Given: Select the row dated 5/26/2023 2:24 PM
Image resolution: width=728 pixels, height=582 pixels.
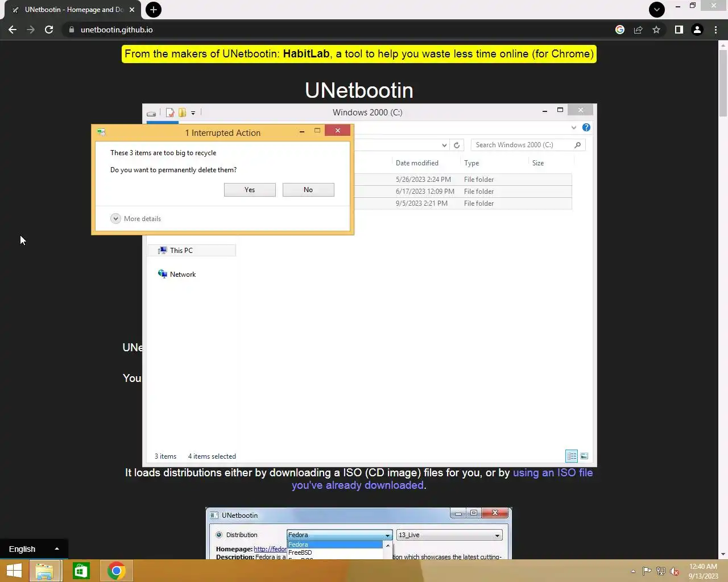Looking at the screenshot, I should pos(462,180).
